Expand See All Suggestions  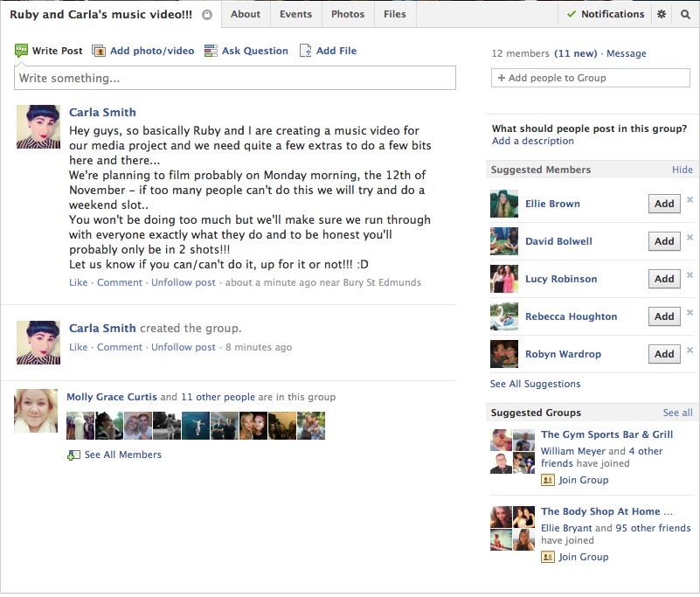(x=535, y=384)
